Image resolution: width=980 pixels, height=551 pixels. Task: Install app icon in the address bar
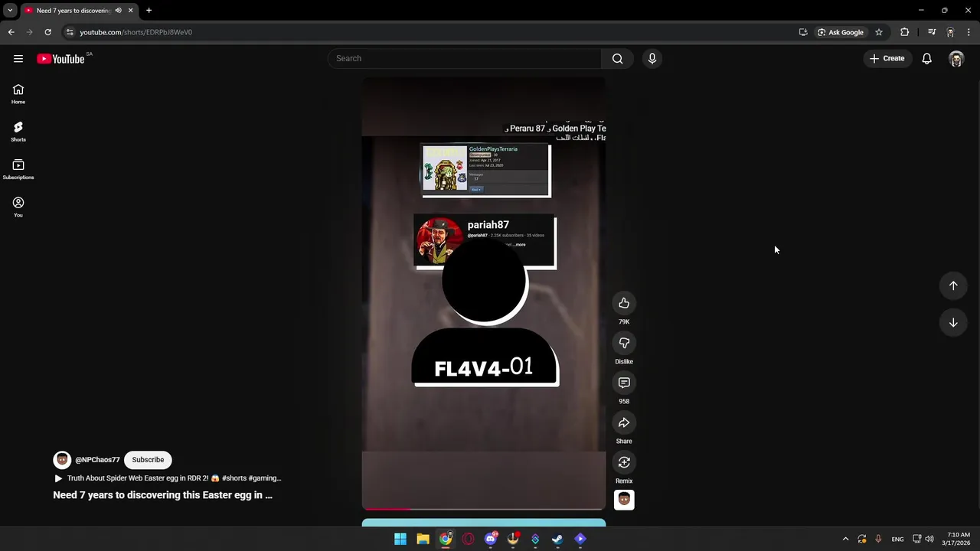click(x=803, y=32)
